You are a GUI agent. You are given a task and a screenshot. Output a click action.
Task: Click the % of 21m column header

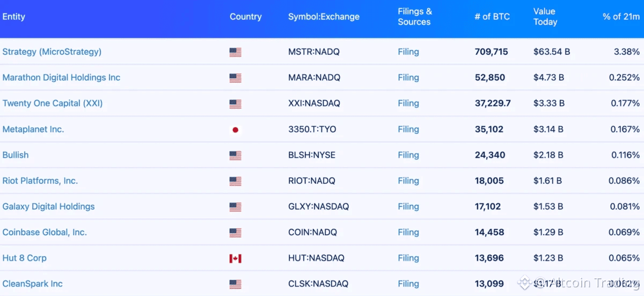[621, 17]
